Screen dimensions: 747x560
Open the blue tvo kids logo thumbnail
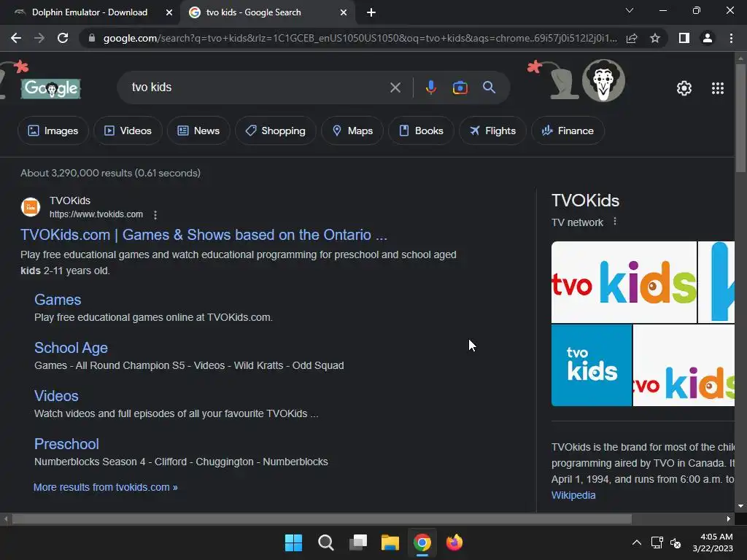pyautogui.click(x=591, y=365)
